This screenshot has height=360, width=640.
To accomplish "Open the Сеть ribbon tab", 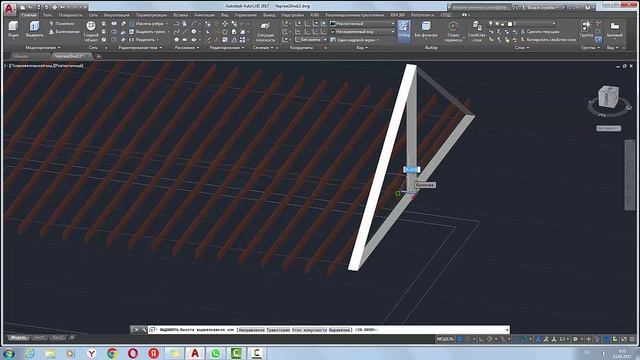I will [93, 15].
